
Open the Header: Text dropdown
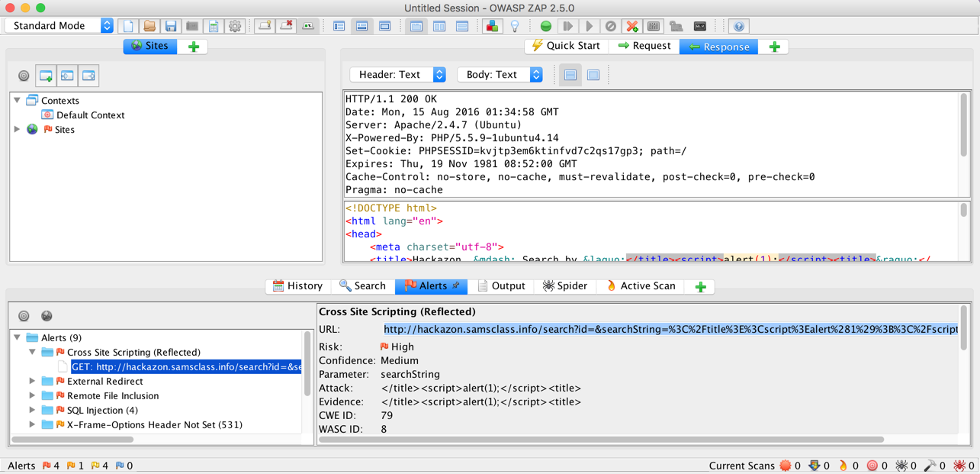[x=398, y=75]
